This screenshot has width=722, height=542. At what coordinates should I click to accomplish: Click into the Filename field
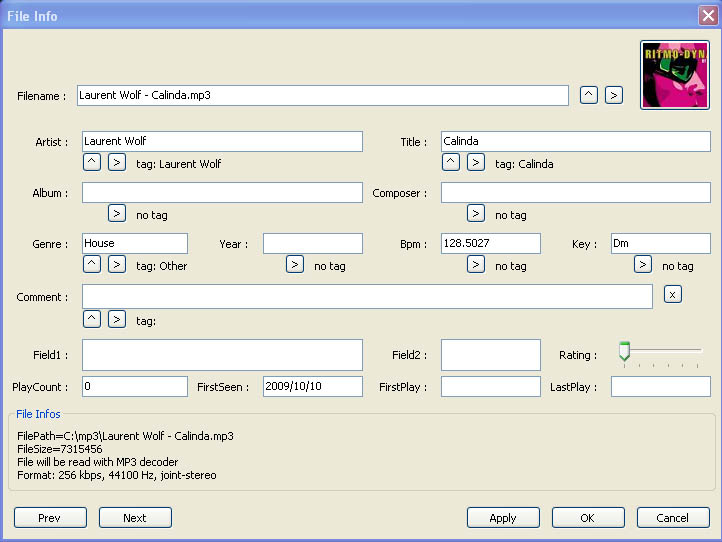click(323, 95)
